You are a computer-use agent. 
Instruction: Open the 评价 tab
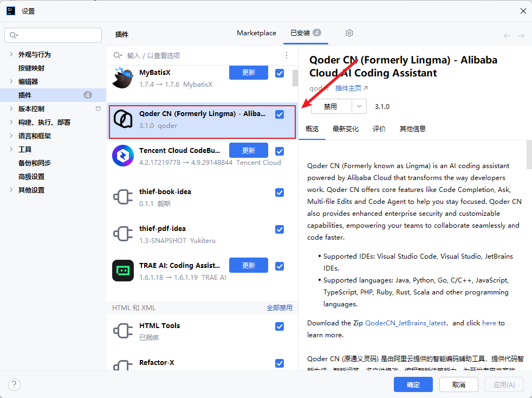click(x=379, y=129)
